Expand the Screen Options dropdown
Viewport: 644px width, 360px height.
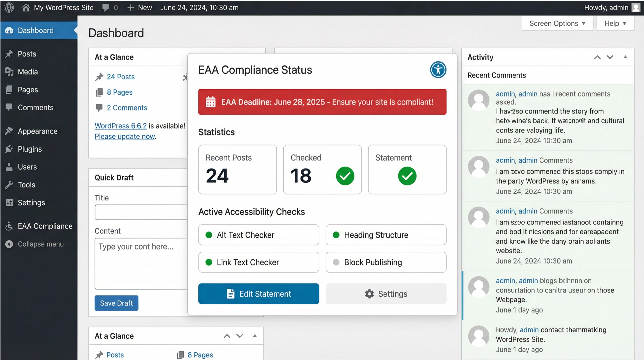point(557,23)
